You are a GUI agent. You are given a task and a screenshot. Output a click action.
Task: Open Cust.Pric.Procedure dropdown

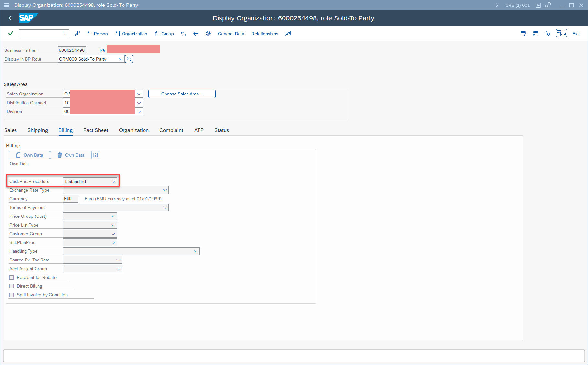click(x=113, y=181)
